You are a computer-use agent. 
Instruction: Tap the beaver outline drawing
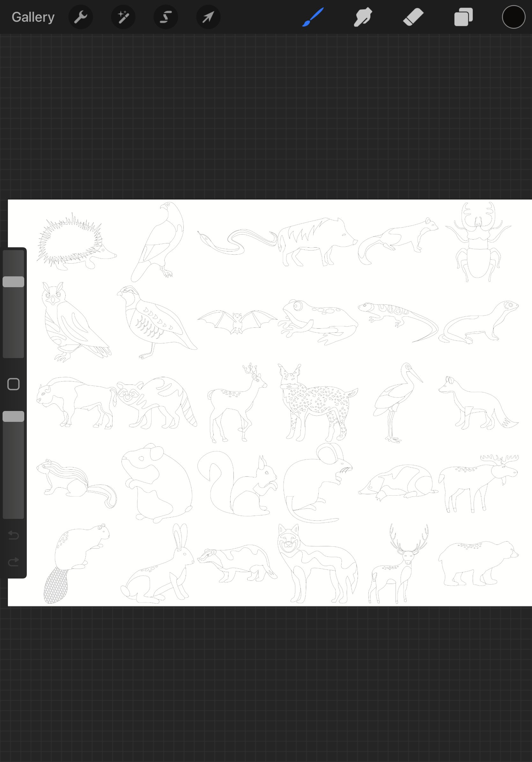77,563
